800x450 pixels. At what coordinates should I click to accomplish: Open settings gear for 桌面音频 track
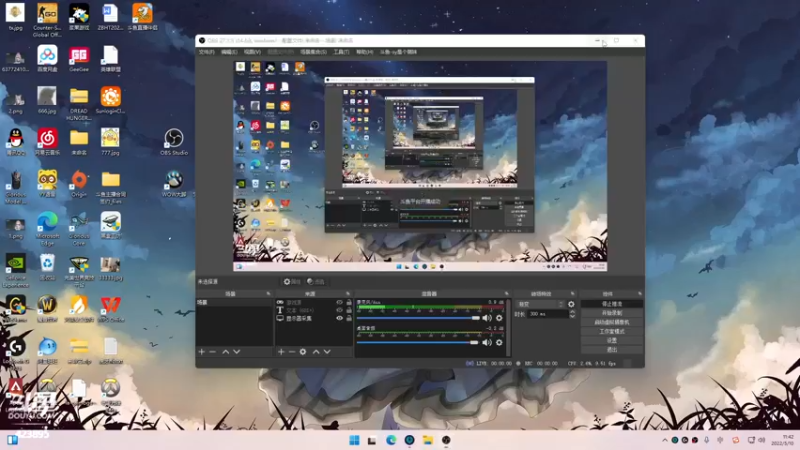(x=499, y=342)
